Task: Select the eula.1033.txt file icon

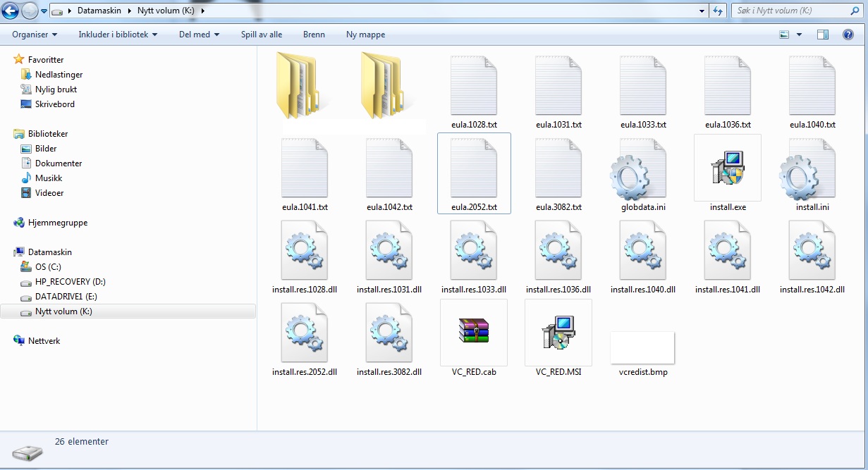Action: click(x=643, y=85)
